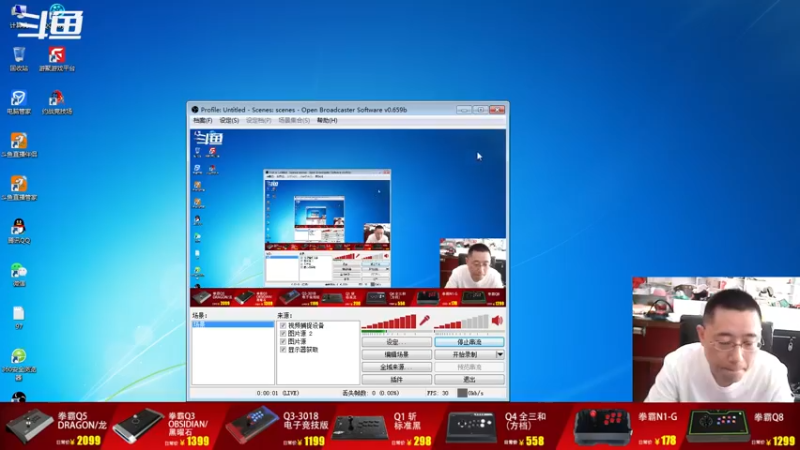Click the 停止串流 stop streaming button
Image resolution: width=800 pixels, height=450 pixels.
[x=469, y=342]
